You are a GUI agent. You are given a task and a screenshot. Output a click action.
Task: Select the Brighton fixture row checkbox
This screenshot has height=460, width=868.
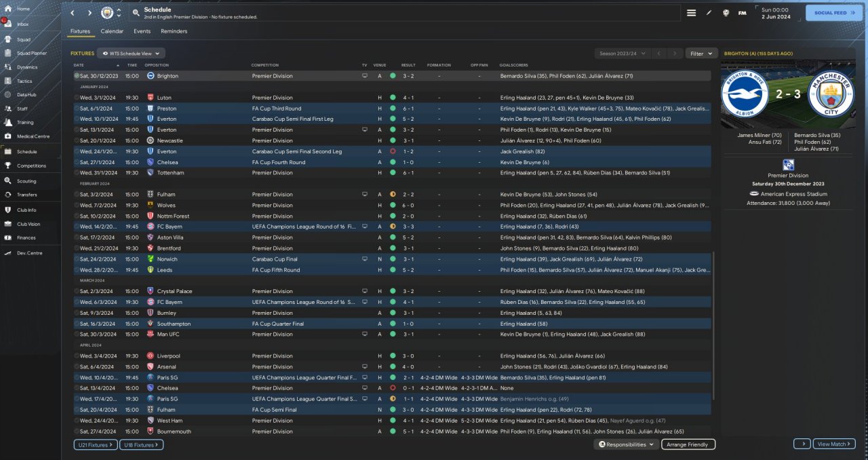pos(77,76)
